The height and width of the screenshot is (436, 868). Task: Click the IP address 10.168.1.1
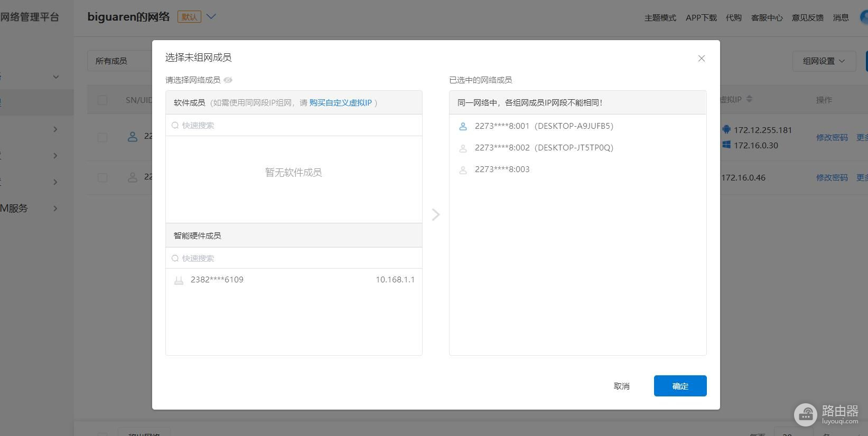pos(395,280)
